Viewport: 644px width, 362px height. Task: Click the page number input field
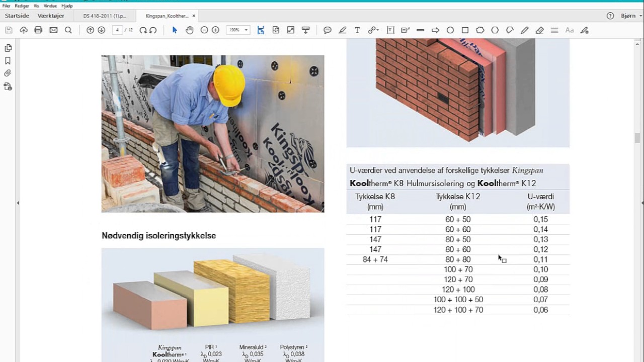[x=117, y=30]
